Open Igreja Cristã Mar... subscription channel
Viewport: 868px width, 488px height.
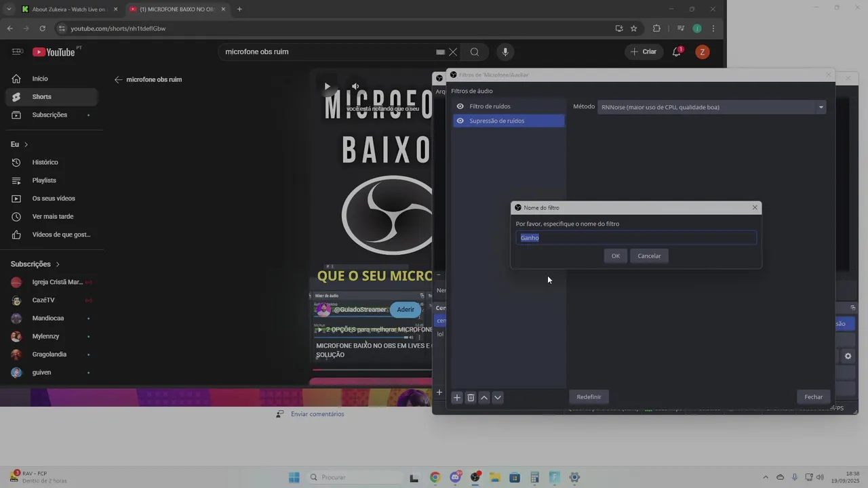(52, 282)
